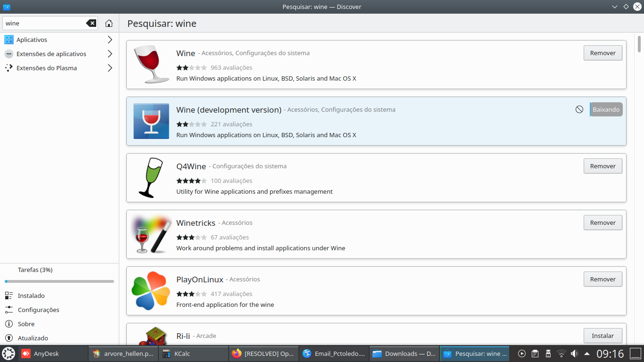Select the Aplicativos category
644x362 pixels.
(x=59, y=40)
